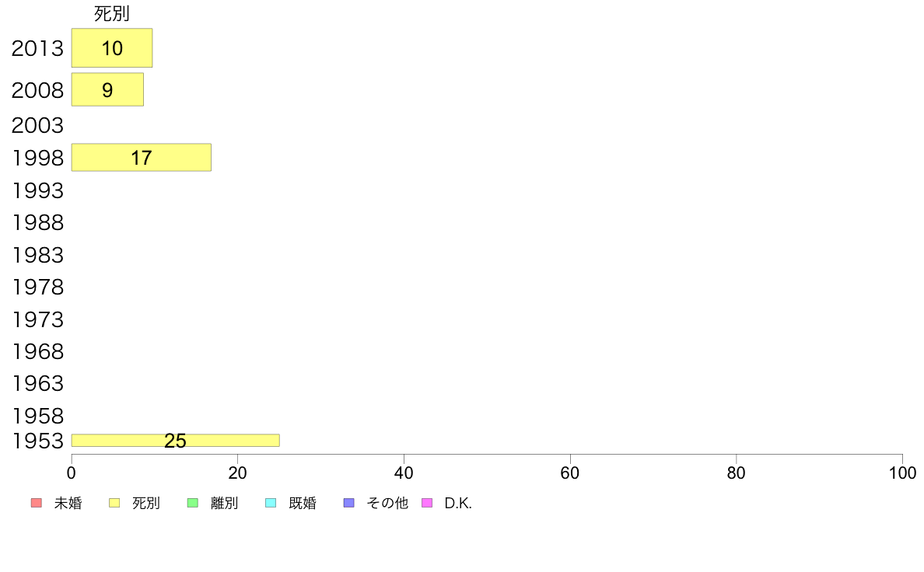Image resolution: width=924 pixels, height=572 pixels.
Task: Click the blue その他 legend swatch
Action: pos(349,503)
